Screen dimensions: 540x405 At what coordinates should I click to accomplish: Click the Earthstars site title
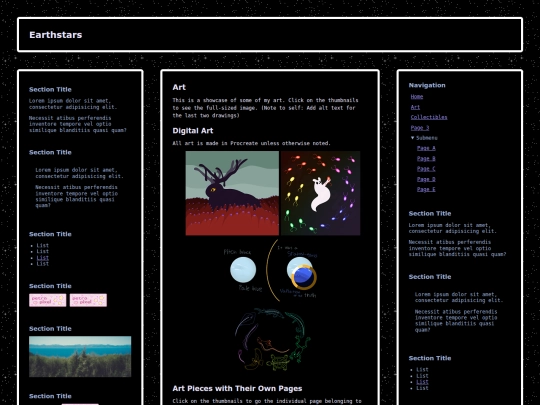click(55, 35)
